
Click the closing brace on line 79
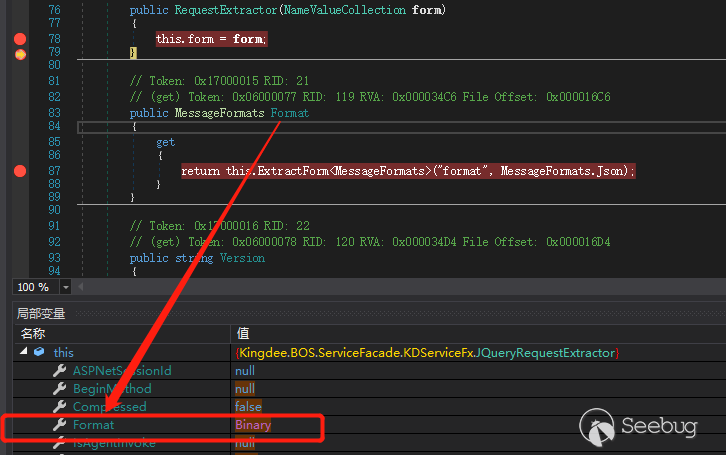[x=133, y=52]
